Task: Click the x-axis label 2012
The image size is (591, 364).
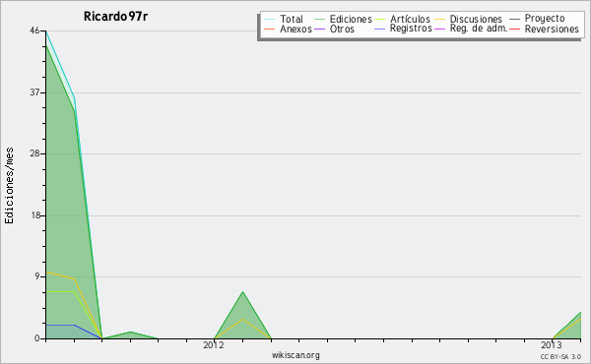Action: (x=214, y=345)
